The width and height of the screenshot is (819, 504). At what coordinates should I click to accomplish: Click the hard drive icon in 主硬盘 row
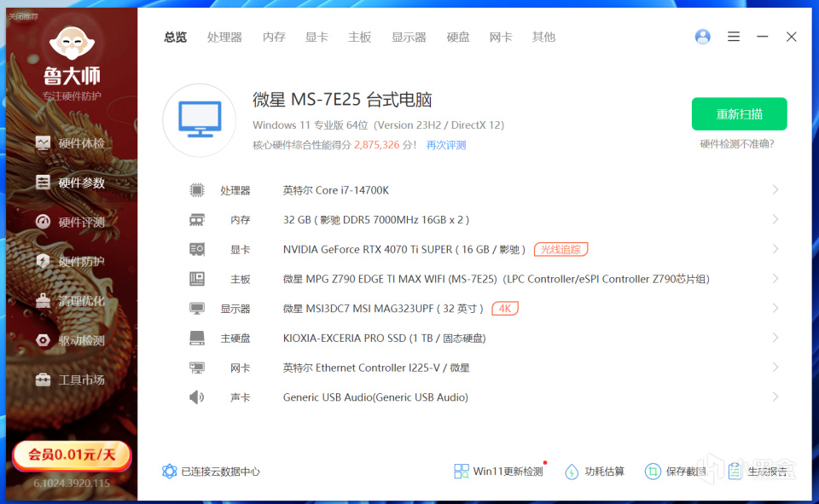click(197, 338)
